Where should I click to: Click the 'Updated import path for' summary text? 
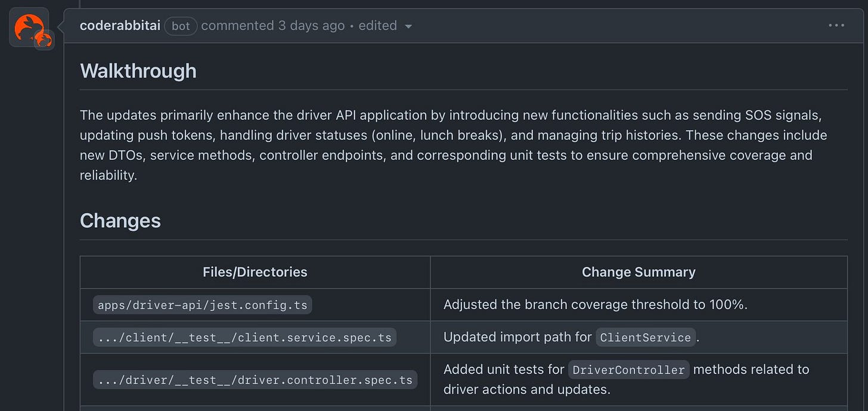517,337
